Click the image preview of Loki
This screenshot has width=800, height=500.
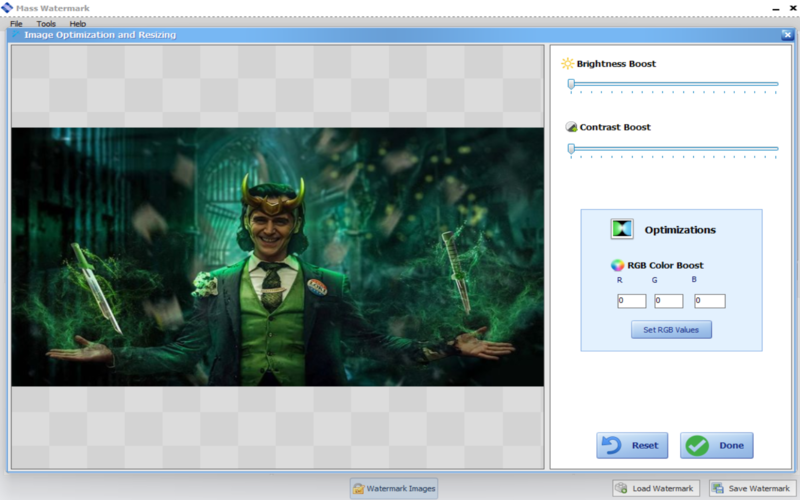pyautogui.click(x=278, y=257)
